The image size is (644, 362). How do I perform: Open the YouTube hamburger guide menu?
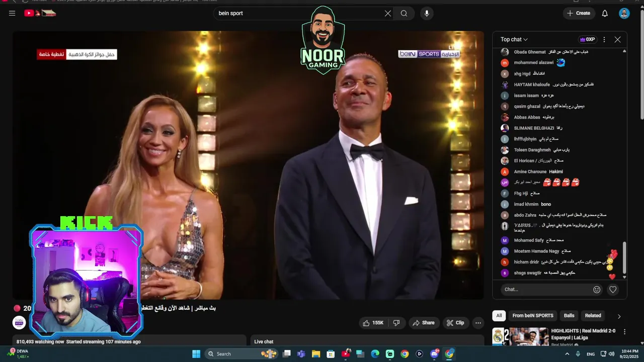point(12,14)
